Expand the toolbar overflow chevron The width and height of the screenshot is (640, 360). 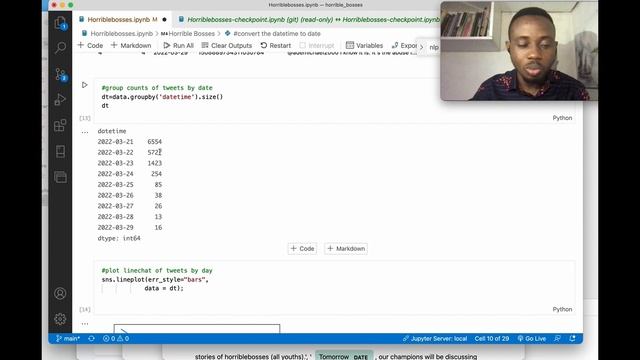pos(422,47)
